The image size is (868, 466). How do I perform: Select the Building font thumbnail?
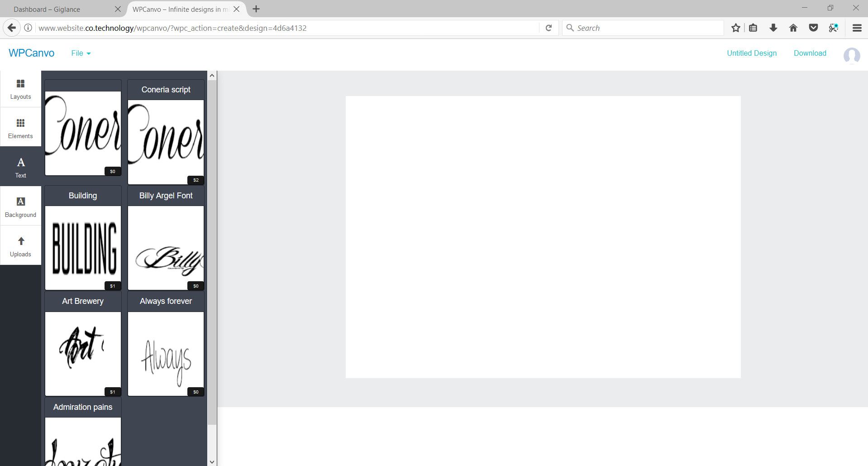click(x=83, y=248)
